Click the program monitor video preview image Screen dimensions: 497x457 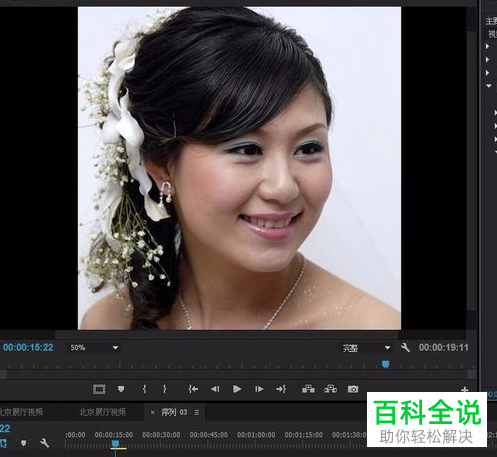click(239, 168)
